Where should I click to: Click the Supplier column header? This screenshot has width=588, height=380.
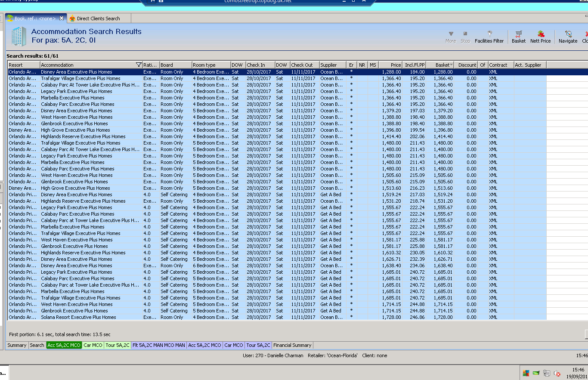(x=332, y=65)
